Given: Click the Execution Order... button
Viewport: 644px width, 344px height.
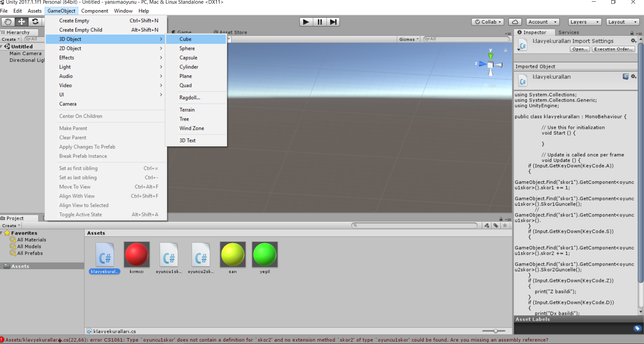Looking at the screenshot, I should pyautogui.click(x=613, y=49).
